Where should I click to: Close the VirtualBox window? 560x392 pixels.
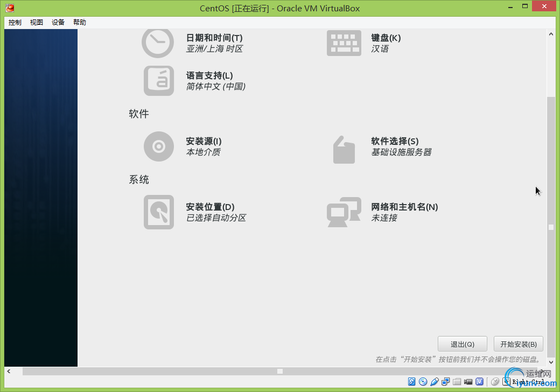544,6
